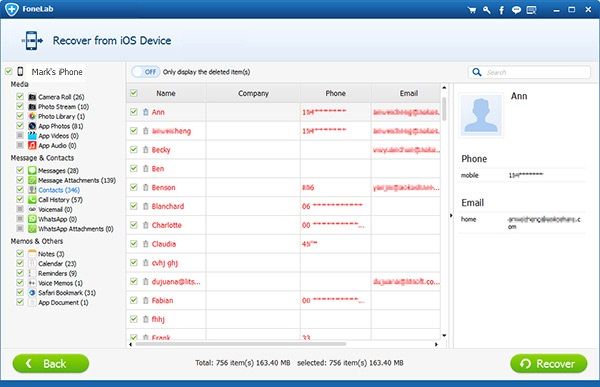Click the vertical scrollbar down arrow
The image size is (600, 387).
(x=444, y=336)
